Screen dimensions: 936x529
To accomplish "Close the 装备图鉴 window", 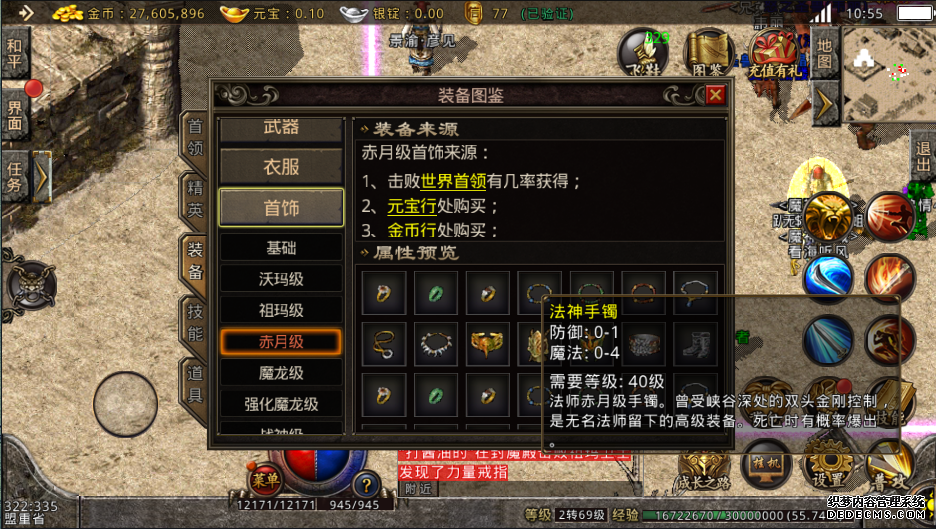I will coord(715,94).
